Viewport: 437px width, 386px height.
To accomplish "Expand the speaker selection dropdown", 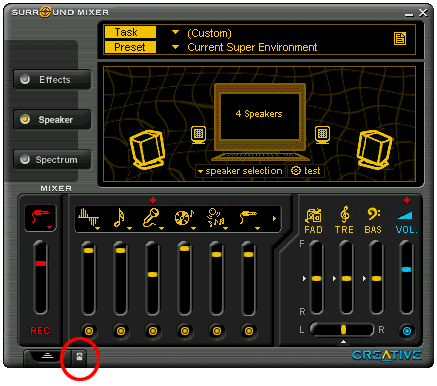I will 240,171.
